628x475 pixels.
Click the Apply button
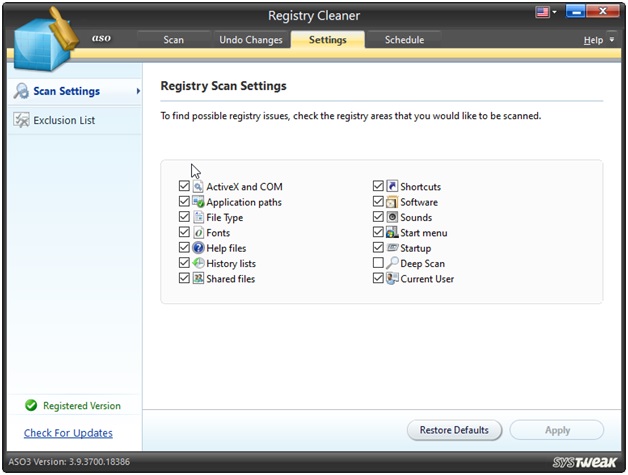tap(557, 430)
